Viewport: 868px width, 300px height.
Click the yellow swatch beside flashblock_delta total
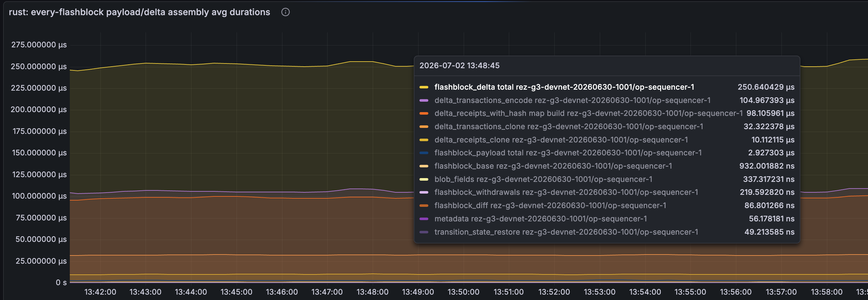[424, 87]
